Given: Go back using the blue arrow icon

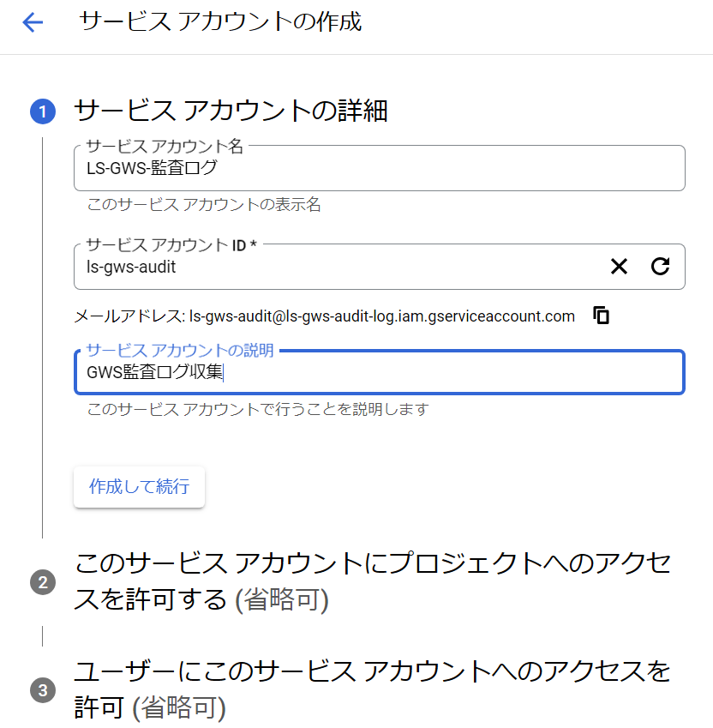Looking at the screenshot, I should click(33, 22).
